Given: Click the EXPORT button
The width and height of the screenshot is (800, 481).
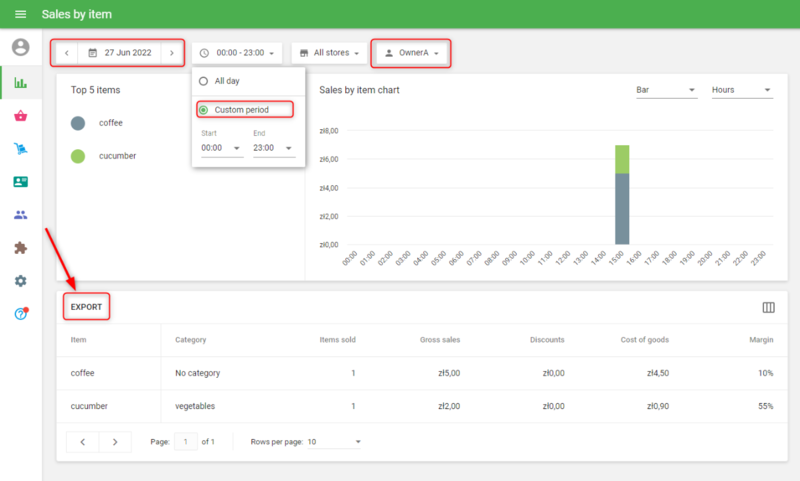Looking at the screenshot, I should (86, 307).
